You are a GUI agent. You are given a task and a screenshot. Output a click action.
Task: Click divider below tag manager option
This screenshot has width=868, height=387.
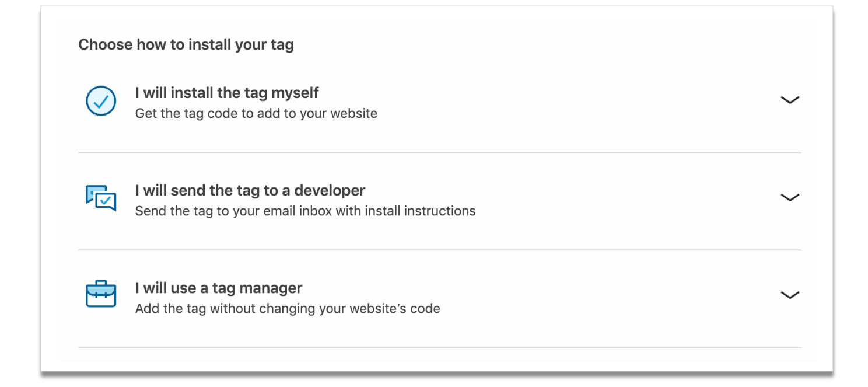pos(440,347)
